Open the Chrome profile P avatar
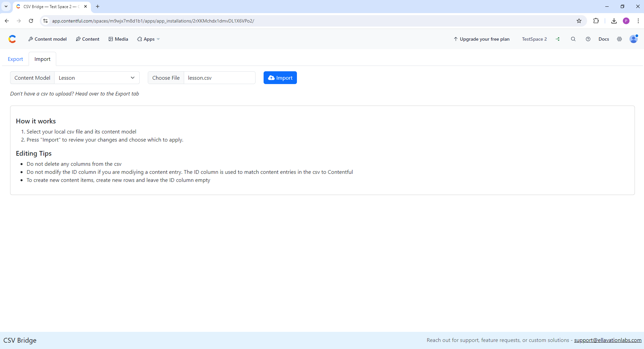644x349 pixels. 626,21
